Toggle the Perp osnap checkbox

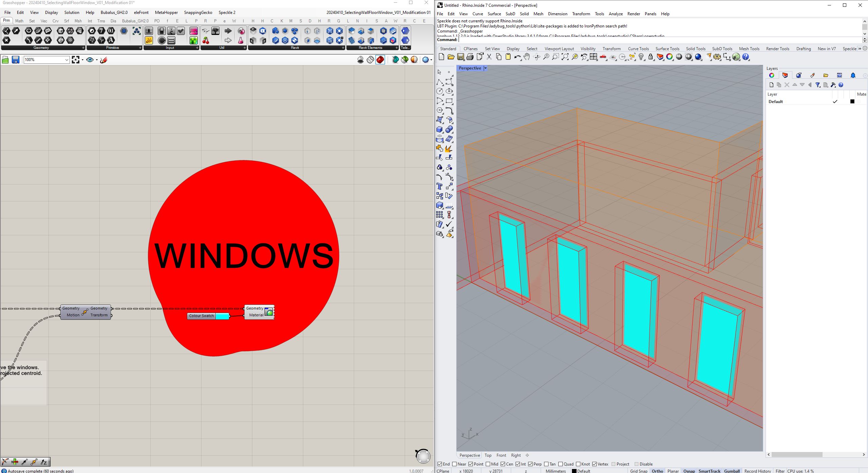(530, 464)
